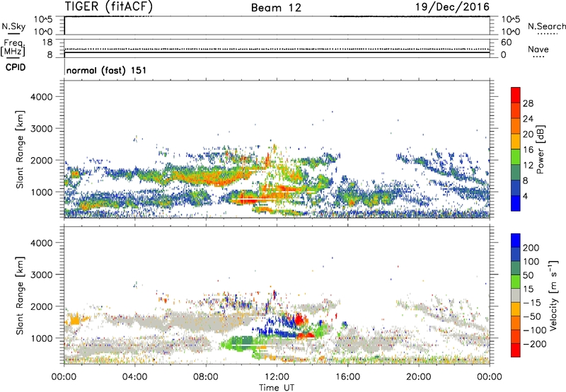Screen dimensions: 566x392
Task: Click the Velocity [m s⁻¹] colorbar title
Action: point(553,295)
